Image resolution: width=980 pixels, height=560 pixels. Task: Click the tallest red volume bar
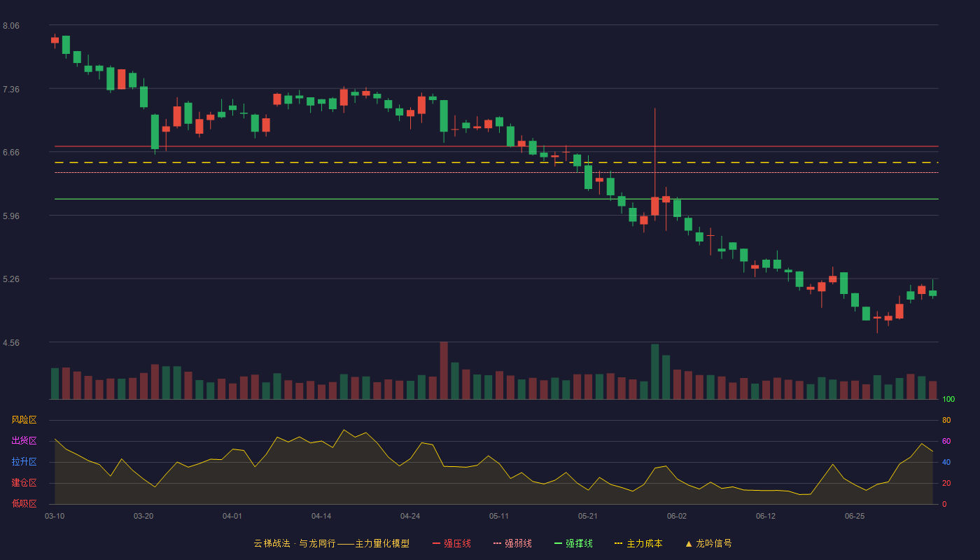point(444,370)
